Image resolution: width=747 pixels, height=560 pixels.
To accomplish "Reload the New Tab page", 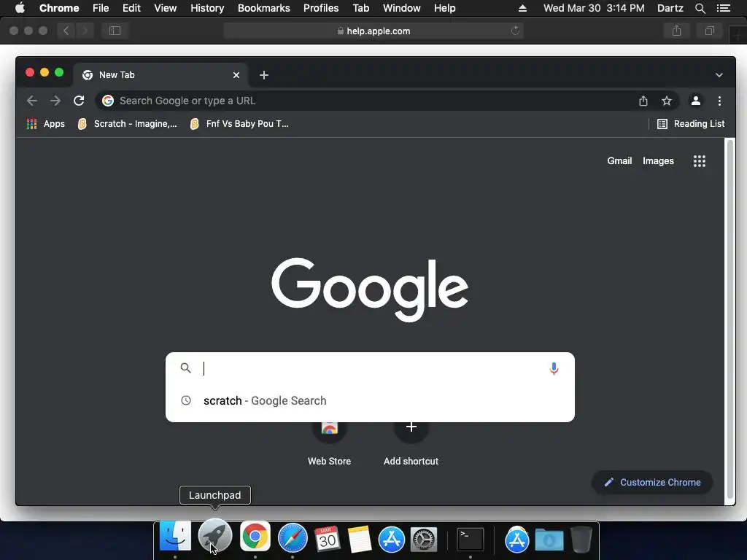I will [79, 101].
